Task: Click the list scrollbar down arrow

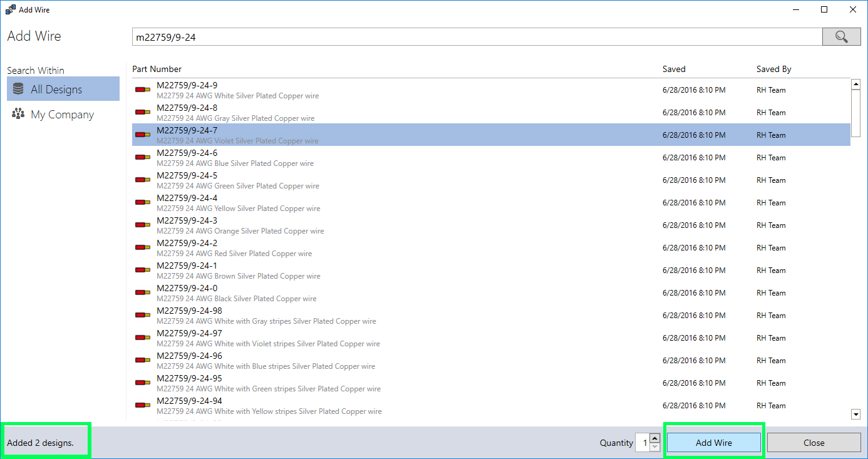Action: point(856,414)
